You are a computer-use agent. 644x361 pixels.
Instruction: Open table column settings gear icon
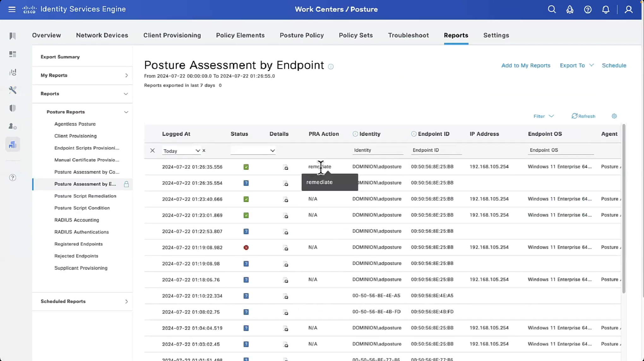click(614, 116)
